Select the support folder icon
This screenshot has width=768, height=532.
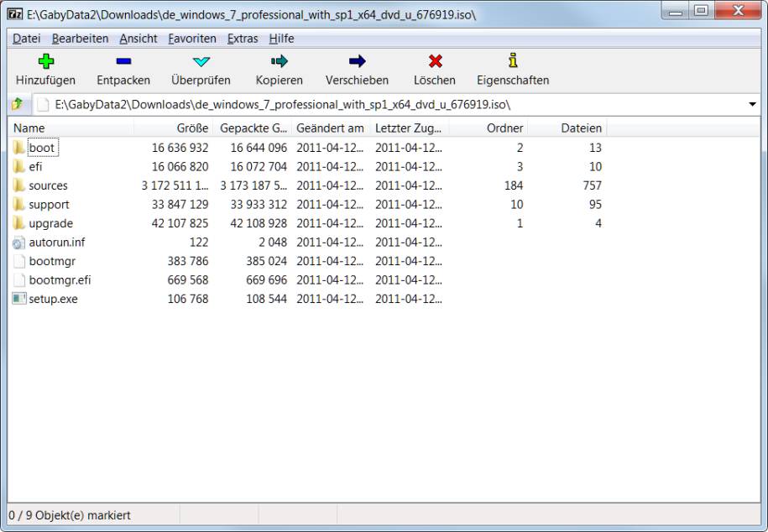(19, 204)
